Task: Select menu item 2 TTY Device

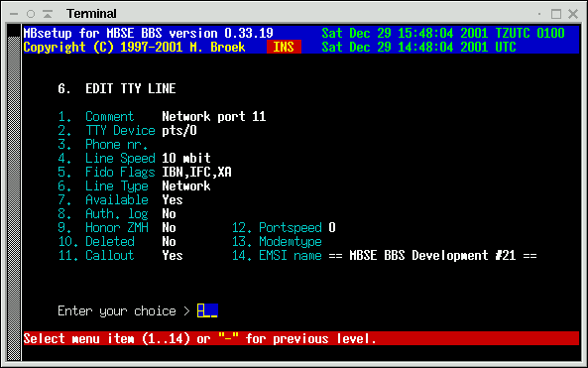Action: 106,131
